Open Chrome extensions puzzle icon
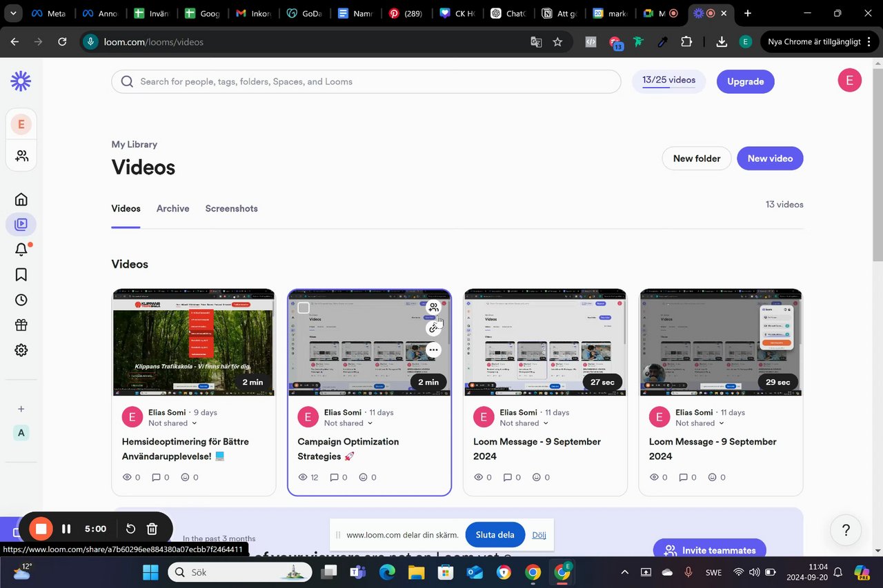This screenshot has height=588, width=883. pos(686,42)
